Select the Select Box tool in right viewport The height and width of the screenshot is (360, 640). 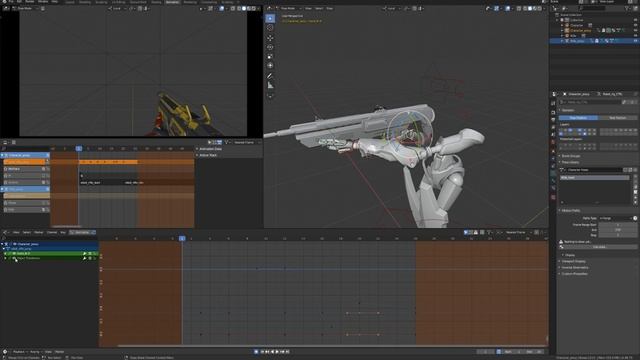click(x=270, y=18)
